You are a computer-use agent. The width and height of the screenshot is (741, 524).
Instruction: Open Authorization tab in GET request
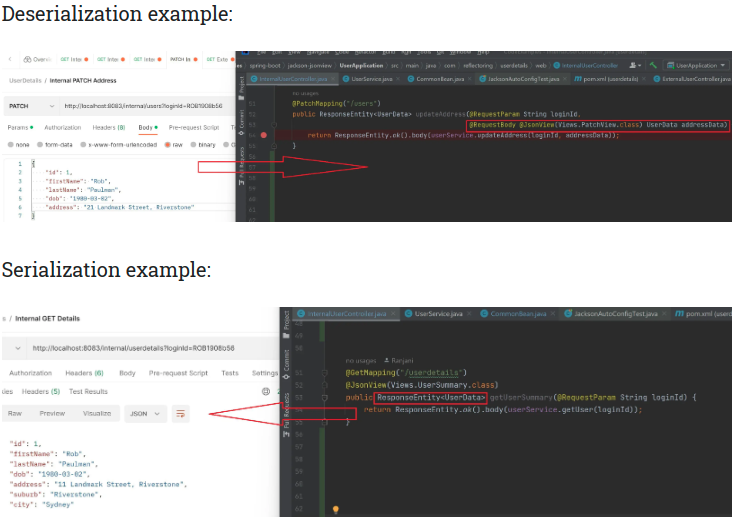click(30, 373)
